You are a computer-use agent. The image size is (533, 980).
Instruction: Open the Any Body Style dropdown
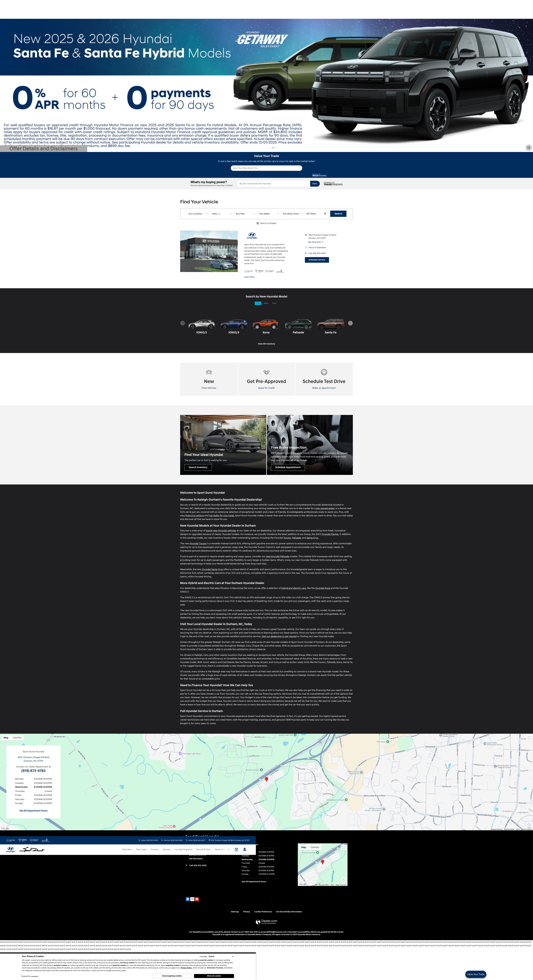(x=293, y=214)
